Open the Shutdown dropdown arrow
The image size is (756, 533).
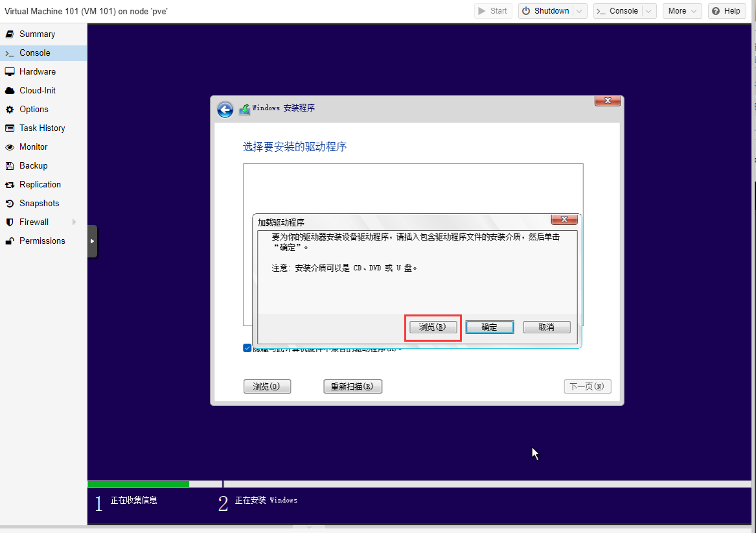pos(580,11)
